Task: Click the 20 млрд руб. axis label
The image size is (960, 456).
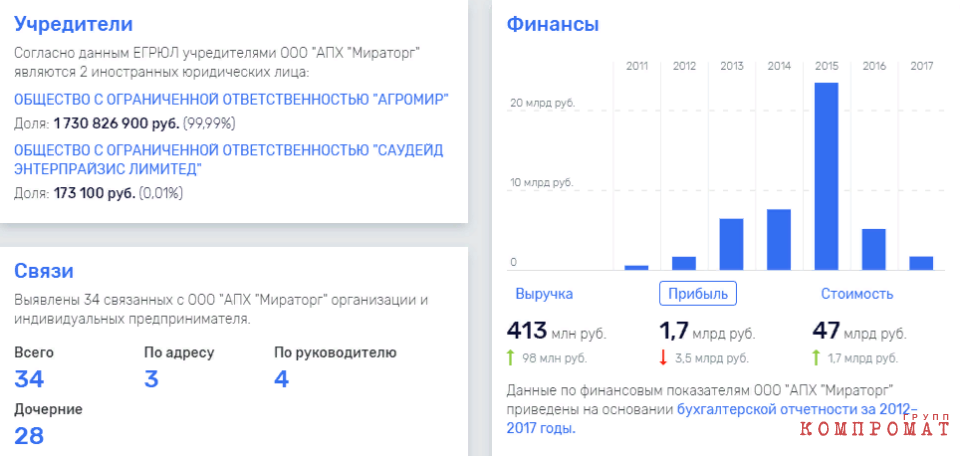Action: click(x=542, y=103)
